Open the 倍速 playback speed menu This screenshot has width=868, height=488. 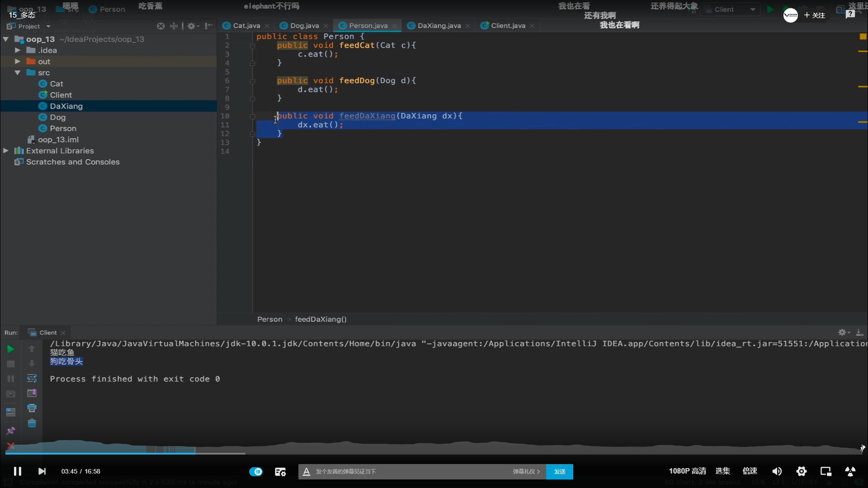point(750,471)
